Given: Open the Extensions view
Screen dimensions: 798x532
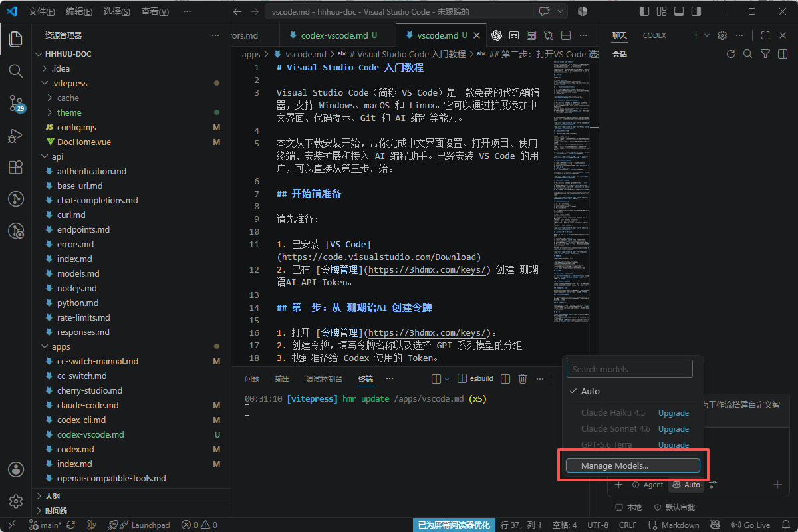Looking at the screenshot, I should pyautogui.click(x=15, y=167).
